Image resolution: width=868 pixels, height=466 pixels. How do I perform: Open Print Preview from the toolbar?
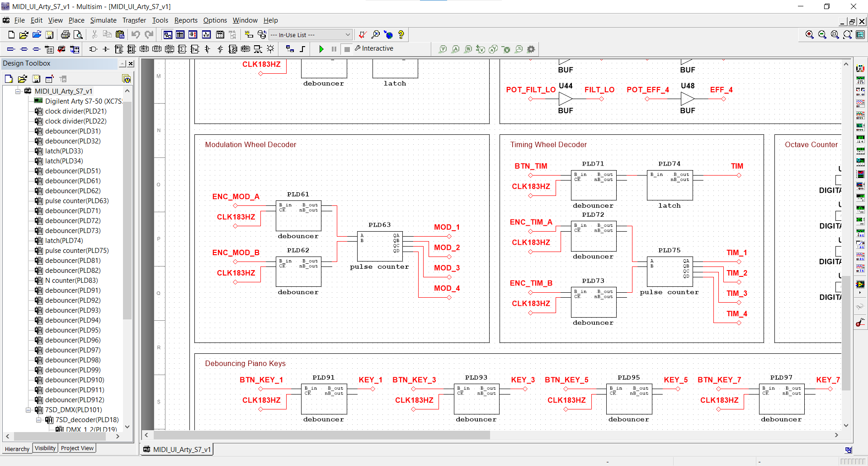pos(78,34)
